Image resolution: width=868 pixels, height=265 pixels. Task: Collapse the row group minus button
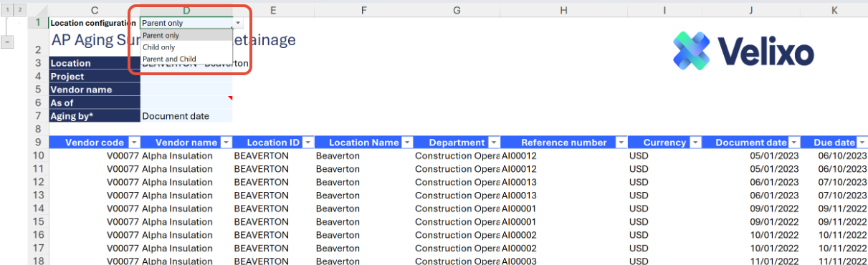coord(8,42)
